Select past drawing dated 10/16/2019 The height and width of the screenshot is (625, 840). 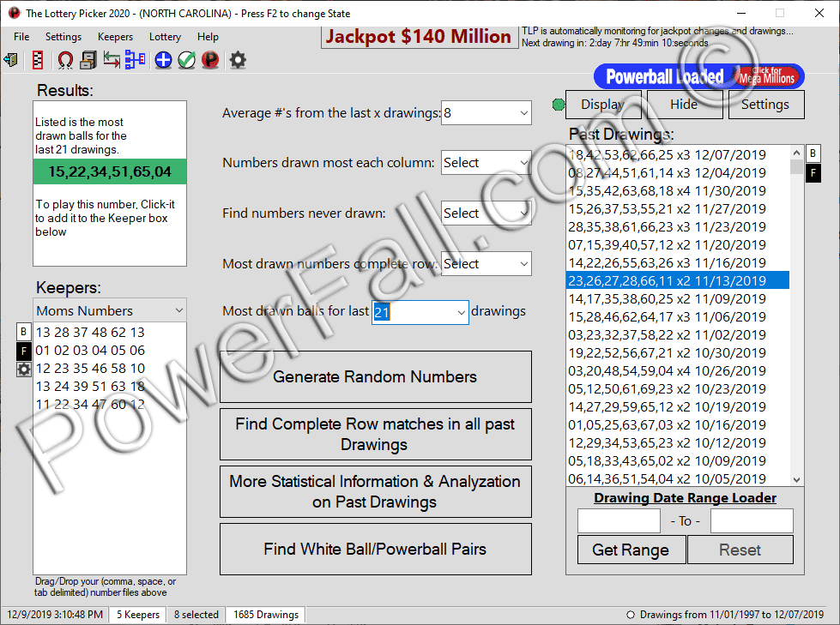(678, 425)
